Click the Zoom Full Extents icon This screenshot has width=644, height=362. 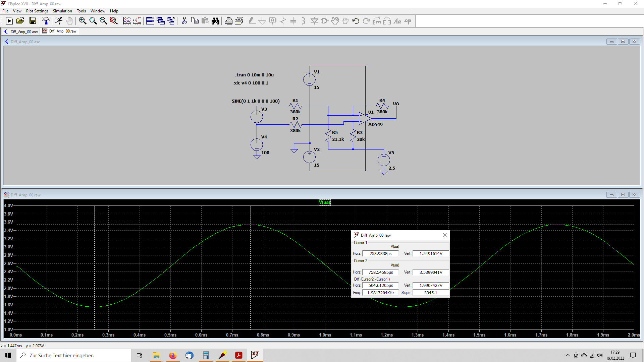tap(114, 21)
